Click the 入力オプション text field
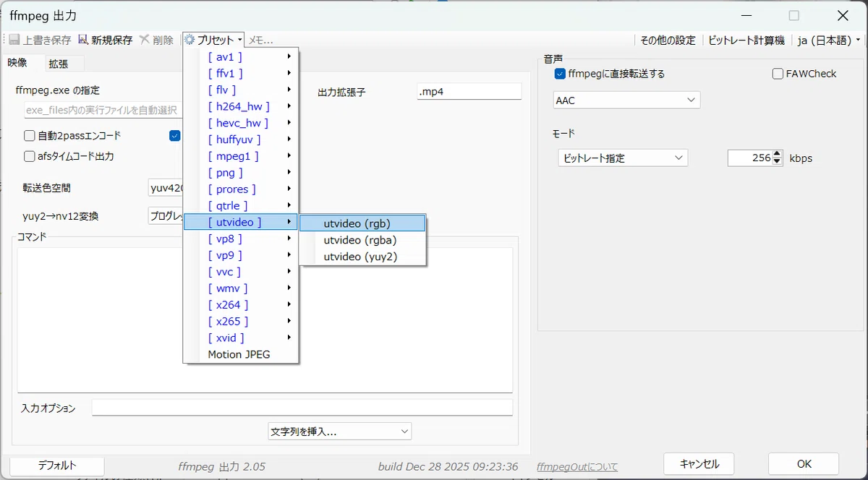Viewport: 868px width, 480px height. (302, 408)
